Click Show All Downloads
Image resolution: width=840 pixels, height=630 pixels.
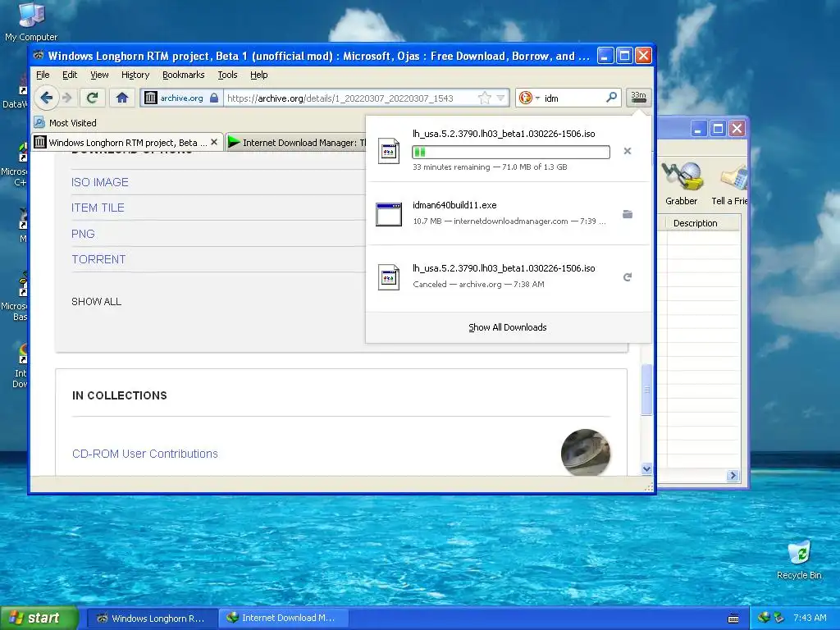coord(508,327)
